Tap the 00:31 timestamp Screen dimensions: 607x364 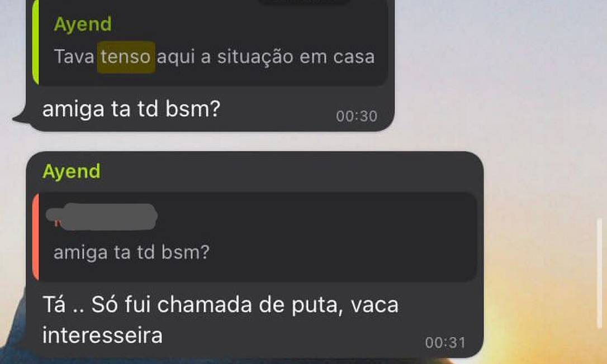point(445,343)
